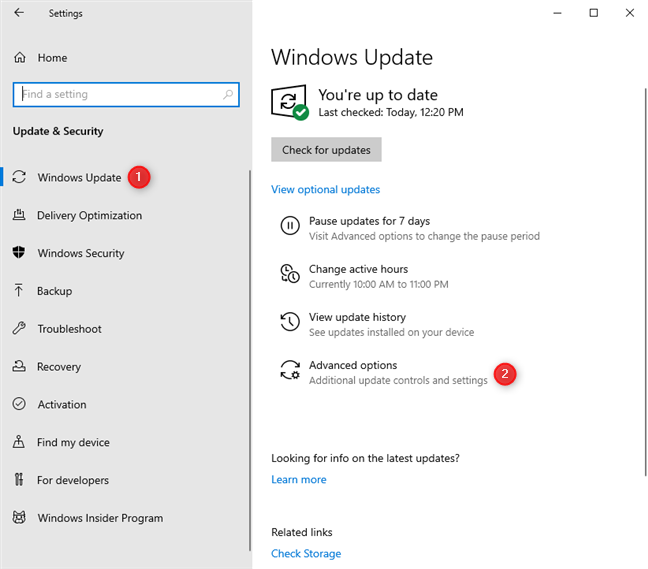Click the 'Related links' heading

click(x=301, y=532)
